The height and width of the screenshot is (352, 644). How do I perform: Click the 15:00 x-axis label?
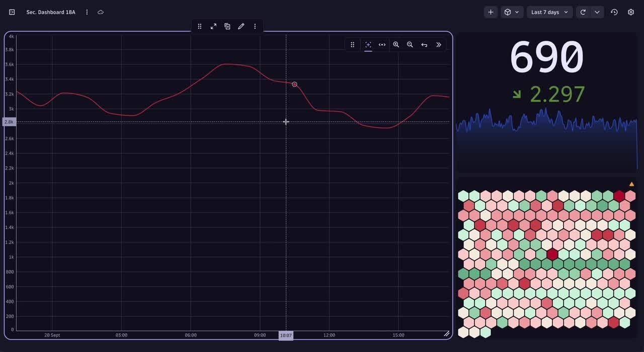(x=398, y=335)
